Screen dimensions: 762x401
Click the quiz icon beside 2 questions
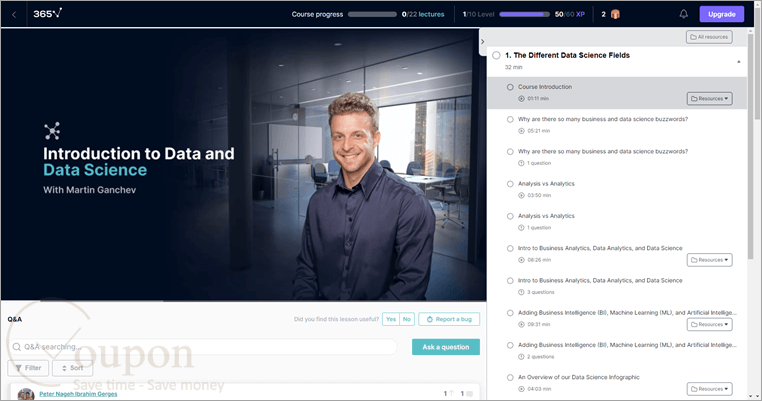click(521, 357)
